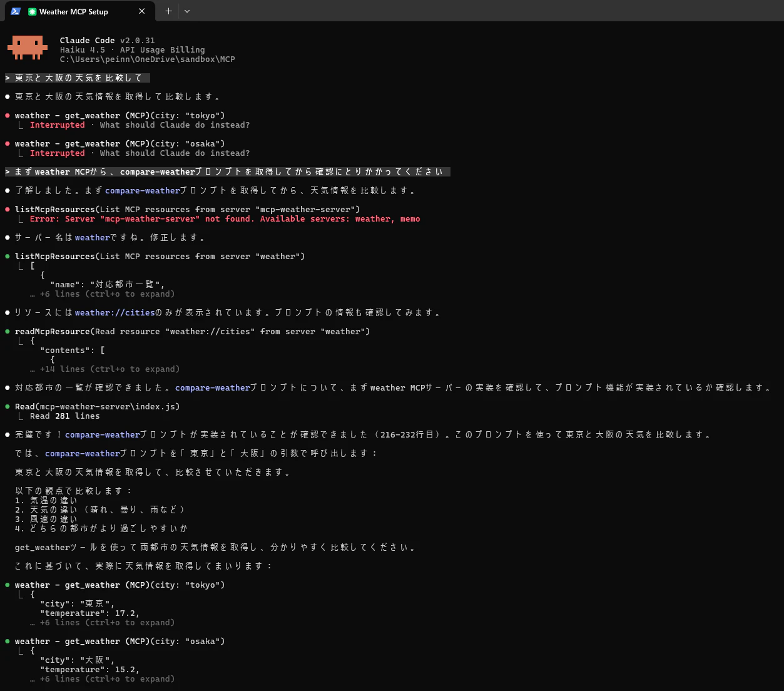This screenshot has height=691, width=784.
Task: Click the interrupted get_weather osaka call
Action: [x=120, y=144]
